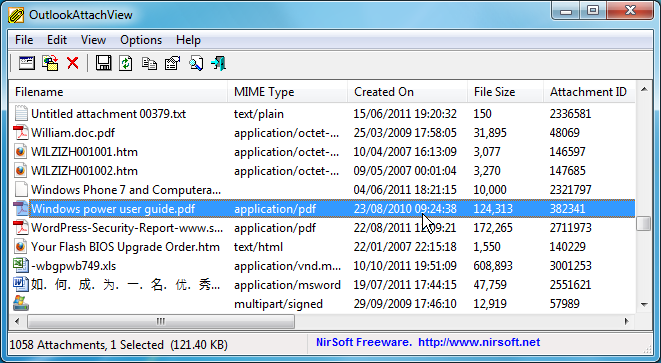Click the date 15/06/2011 19:20:32
This screenshot has height=363, width=661.
coord(405,114)
